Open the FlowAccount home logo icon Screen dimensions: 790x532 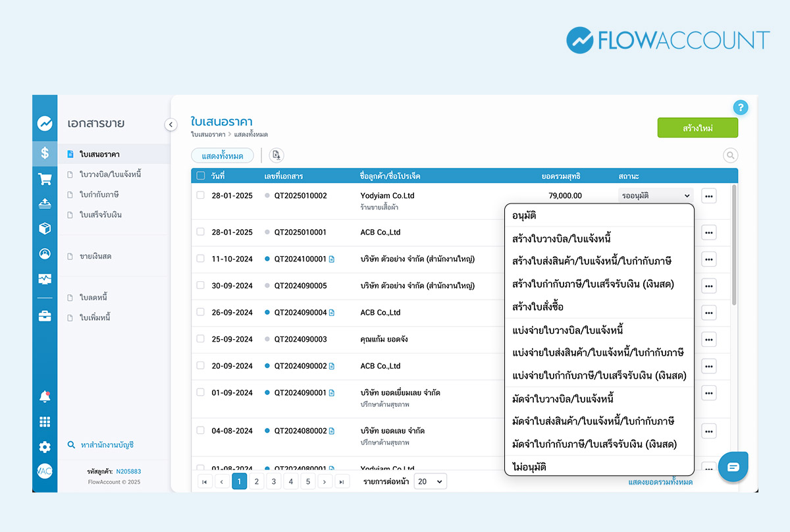click(44, 122)
